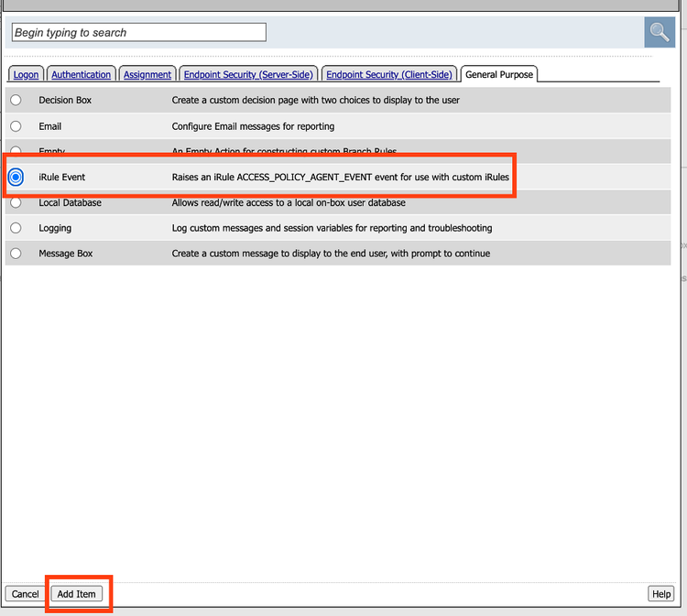The image size is (687, 616).
Task: Select the Decision Box radio button
Action: [x=16, y=100]
